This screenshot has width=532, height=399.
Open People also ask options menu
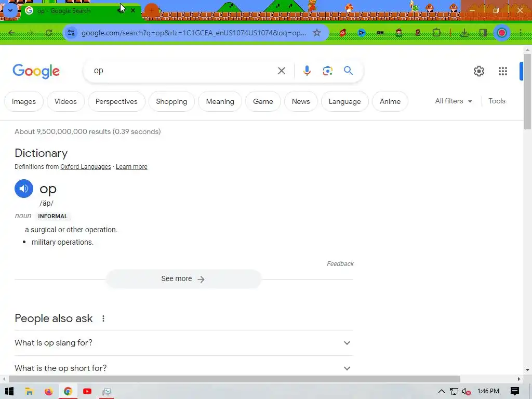[x=103, y=318]
